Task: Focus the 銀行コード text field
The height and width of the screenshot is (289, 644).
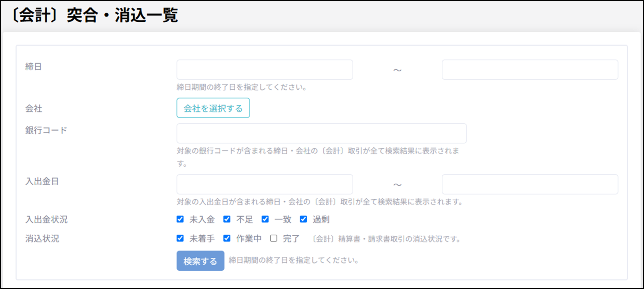Action: [321, 133]
